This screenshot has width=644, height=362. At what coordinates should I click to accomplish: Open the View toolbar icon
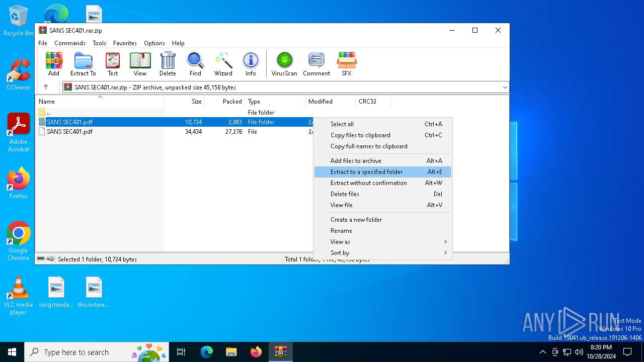pos(140,64)
